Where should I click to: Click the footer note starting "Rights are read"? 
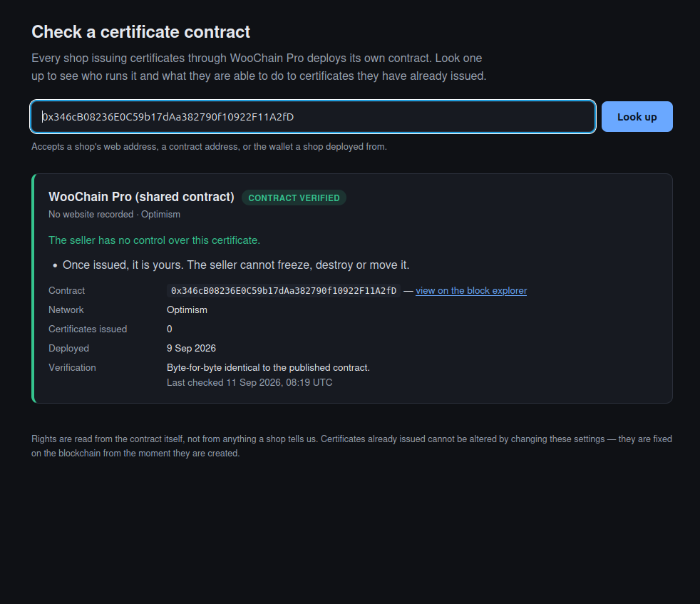[x=351, y=446]
